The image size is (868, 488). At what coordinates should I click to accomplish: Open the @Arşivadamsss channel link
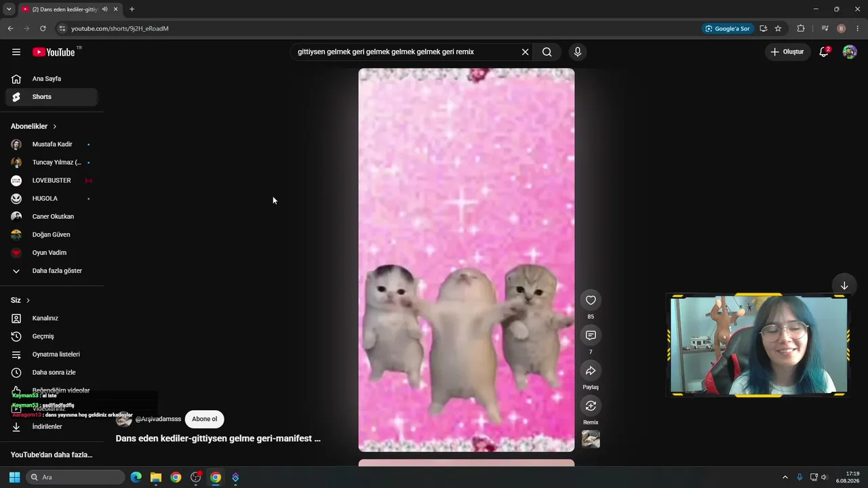[x=158, y=419]
